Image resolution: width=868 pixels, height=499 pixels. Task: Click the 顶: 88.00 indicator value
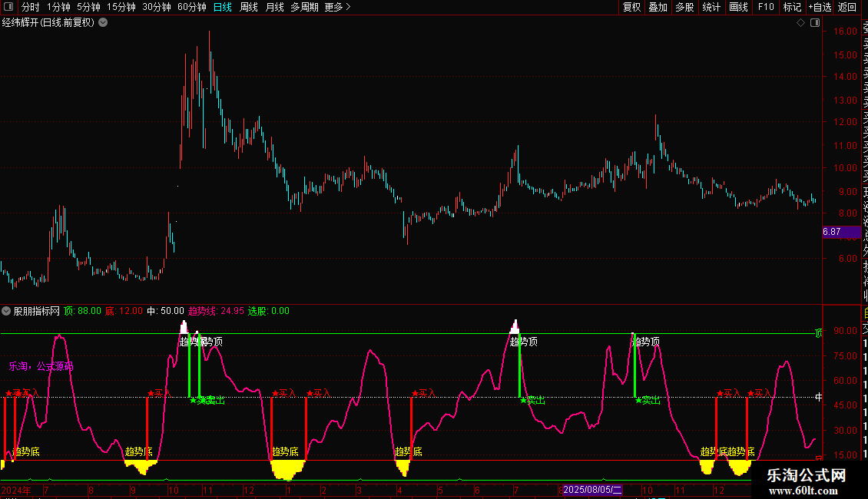pyautogui.click(x=82, y=311)
